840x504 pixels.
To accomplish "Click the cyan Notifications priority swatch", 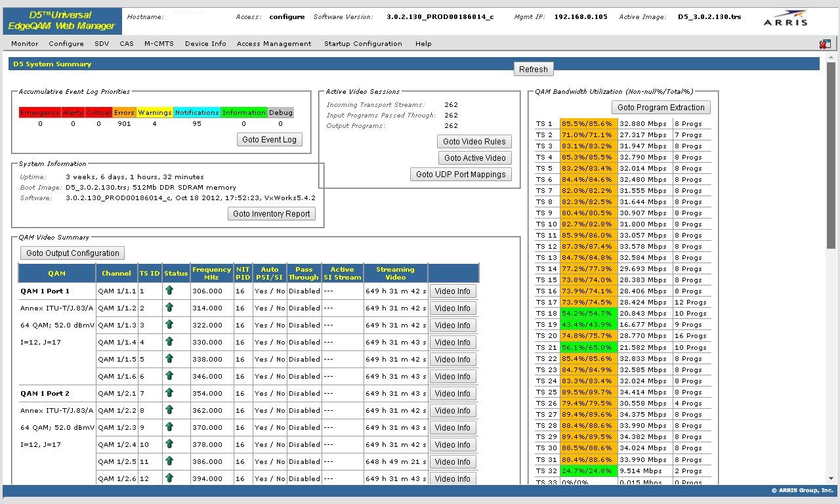I will (197, 113).
